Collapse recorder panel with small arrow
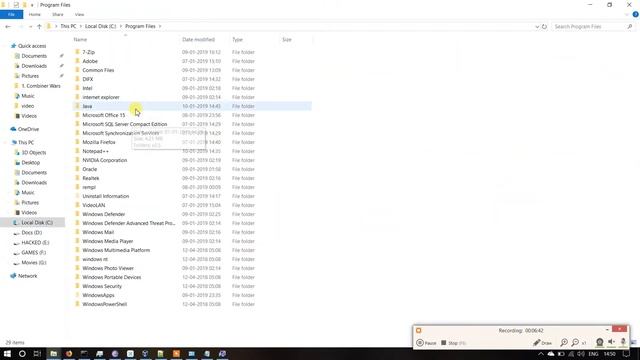 [x=607, y=329]
